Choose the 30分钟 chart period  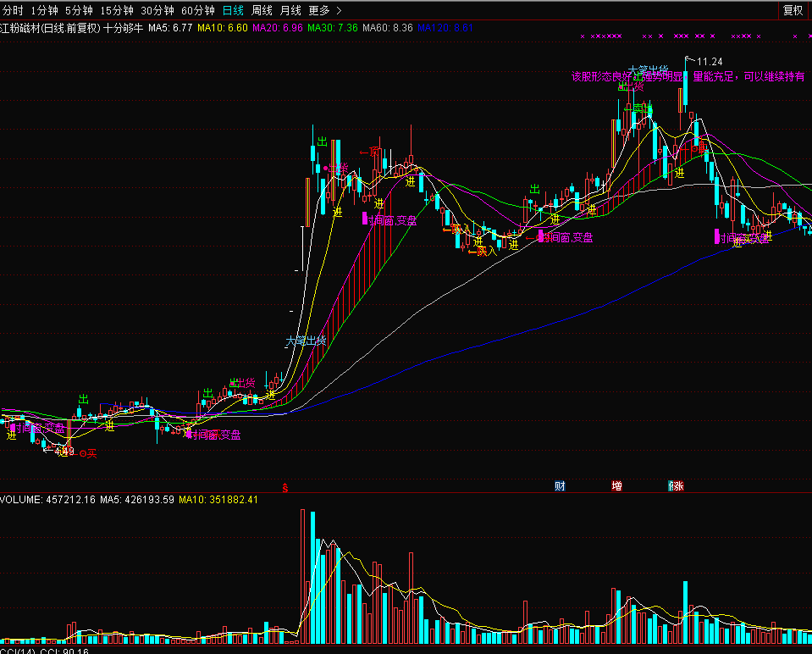(157, 10)
